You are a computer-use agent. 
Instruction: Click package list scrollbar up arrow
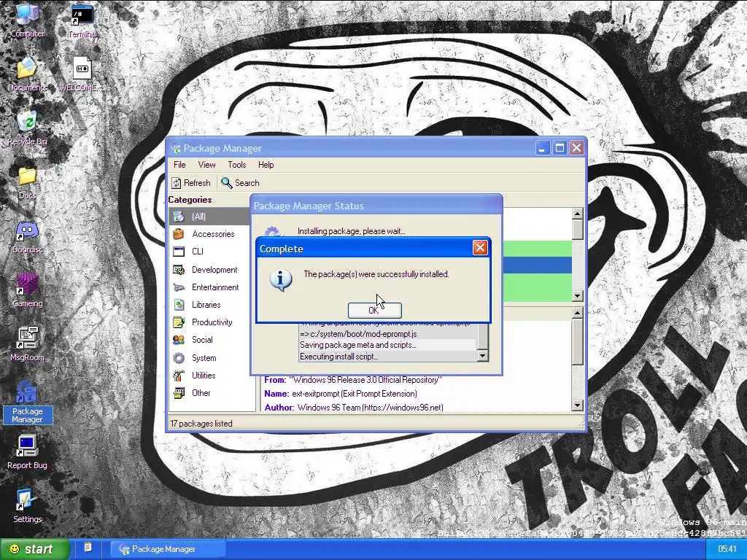tap(578, 214)
